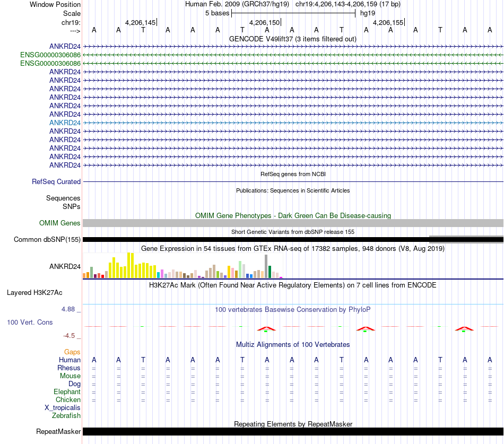Open OMIM Gene Phenotypes track title
This screenshot has width=504, height=444.
(293, 215)
